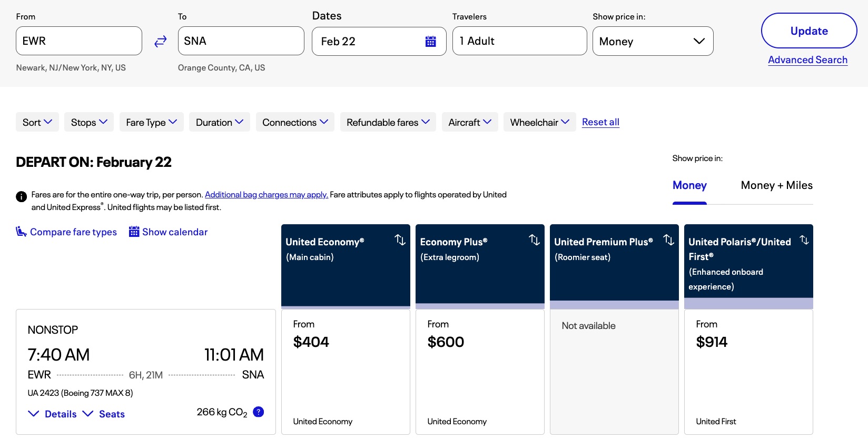Expand flight Details for UA 2423
The height and width of the screenshot is (439, 868).
coord(53,414)
